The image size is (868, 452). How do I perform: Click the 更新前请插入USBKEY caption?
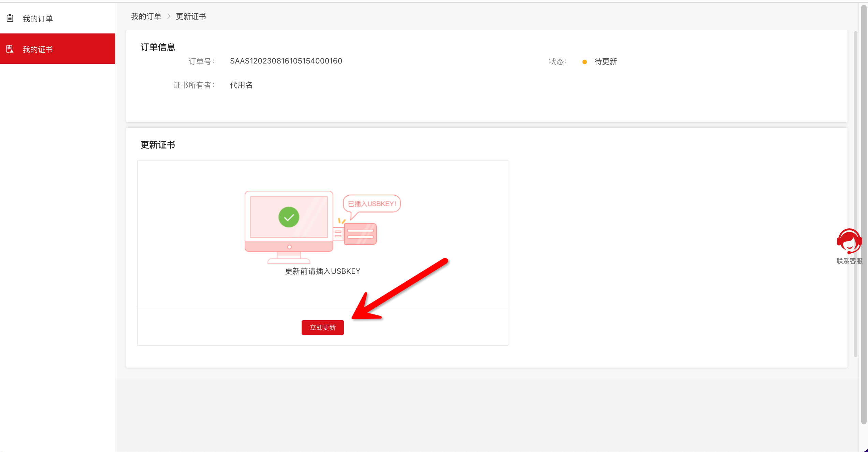coord(322,271)
